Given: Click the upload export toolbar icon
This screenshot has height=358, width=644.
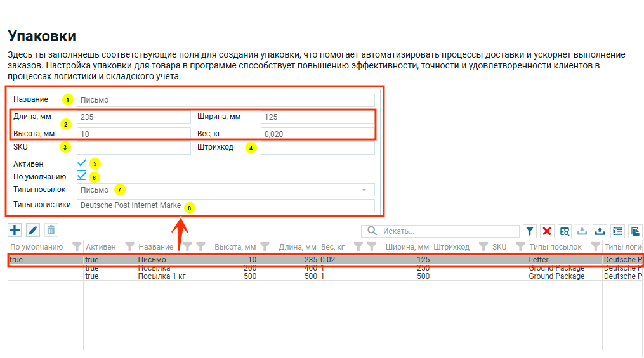Looking at the screenshot, I should pyautogui.click(x=600, y=231).
